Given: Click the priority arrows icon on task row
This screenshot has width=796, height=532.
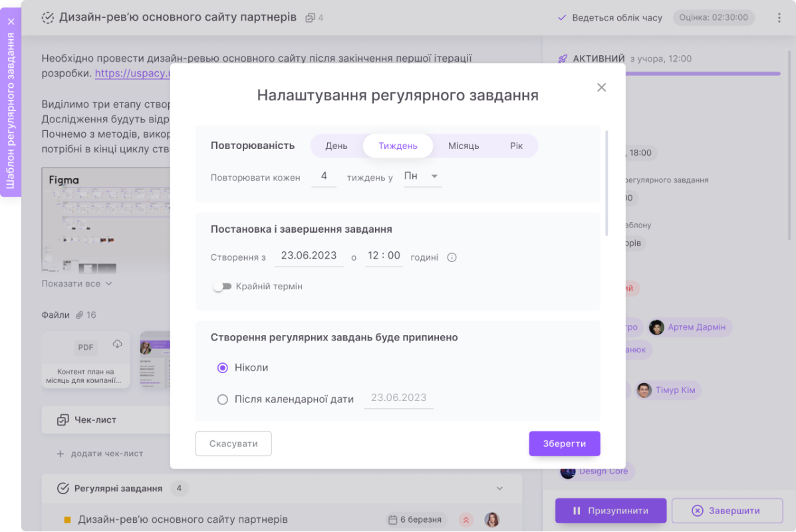Looking at the screenshot, I should point(465,520).
